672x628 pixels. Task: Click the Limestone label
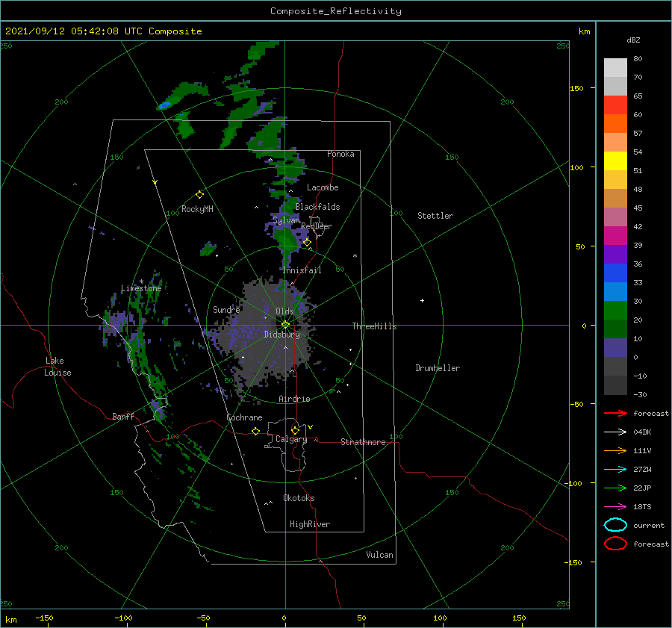[141, 288]
